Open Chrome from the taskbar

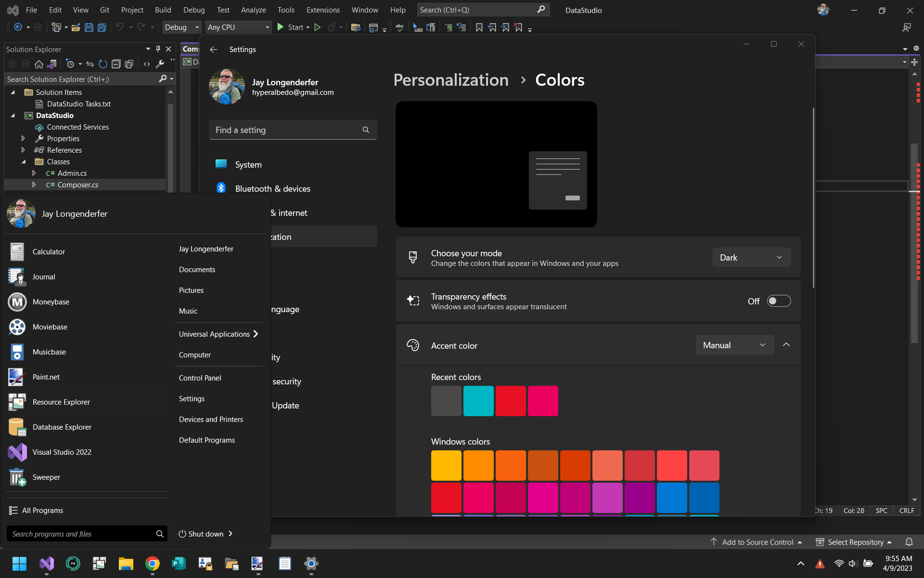(x=153, y=564)
